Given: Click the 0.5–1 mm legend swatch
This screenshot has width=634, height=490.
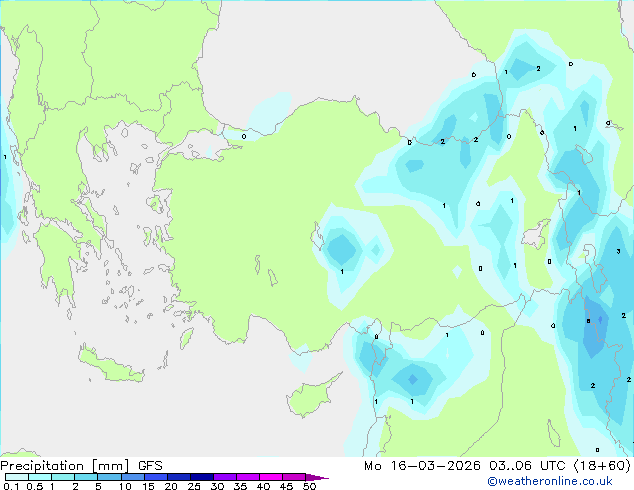Looking at the screenshot, I should pyautogui.click(x=40, y=477).
